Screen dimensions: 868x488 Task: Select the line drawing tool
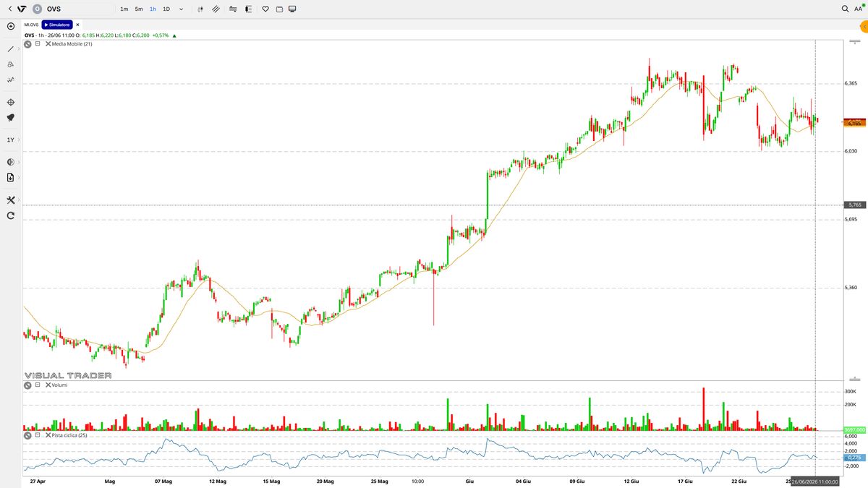10,49
